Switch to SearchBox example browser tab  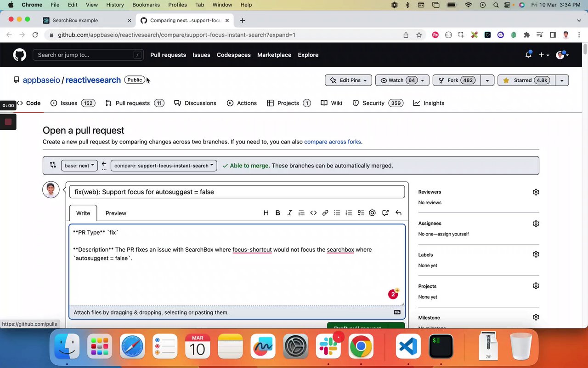tap(87, 20)
